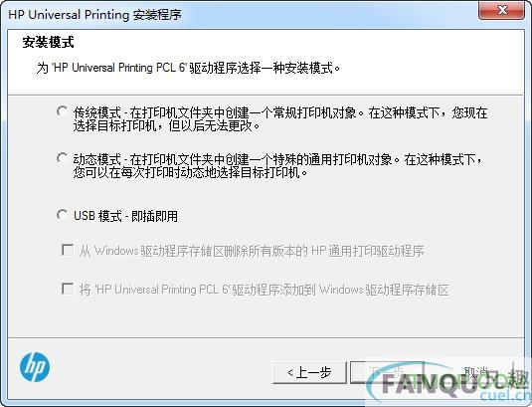The image size is (532, 407).
Task: Click the 删除所有版本的 HP 通用打印驱动程序 label
Action: click(x=252, y=251)
